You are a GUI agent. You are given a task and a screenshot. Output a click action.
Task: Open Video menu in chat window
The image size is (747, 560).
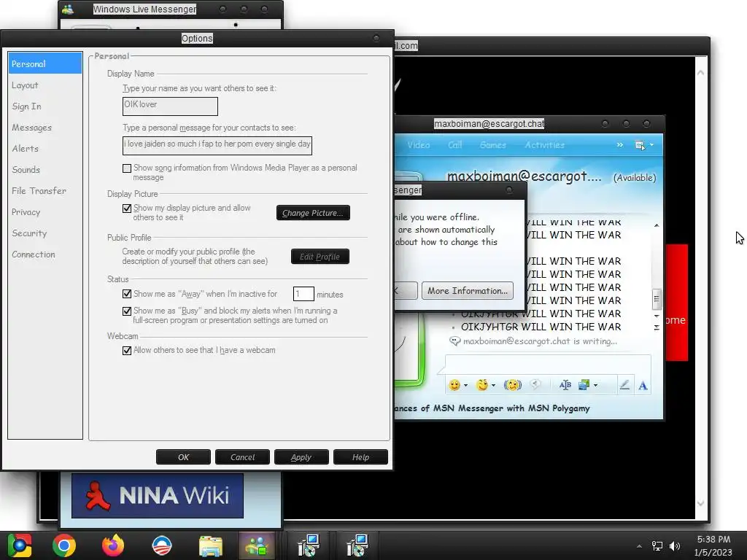tap(418, 145)
